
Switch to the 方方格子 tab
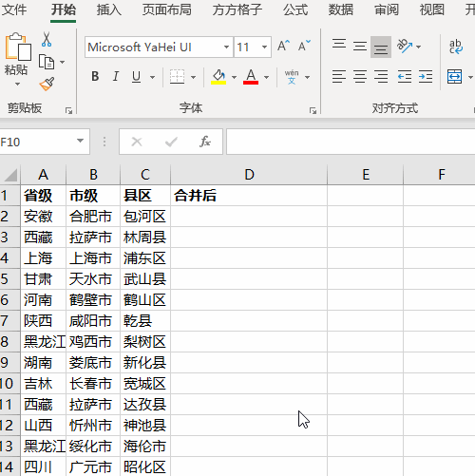click(237, 10)
